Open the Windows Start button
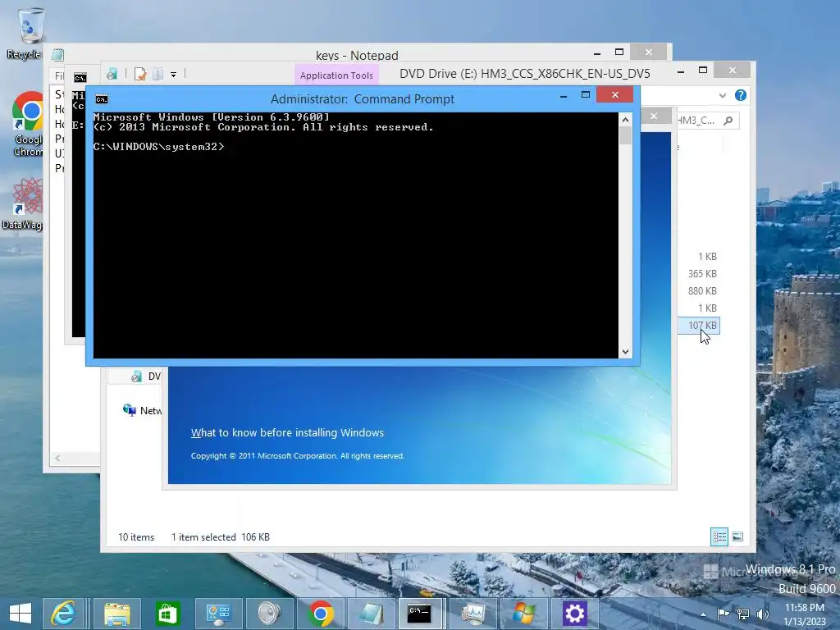Screen dimensions: 840x630 tap(20, 614)
